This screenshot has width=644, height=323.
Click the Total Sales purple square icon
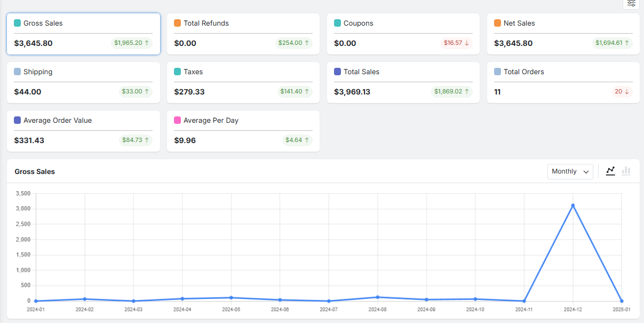click(x=338, y=72)
